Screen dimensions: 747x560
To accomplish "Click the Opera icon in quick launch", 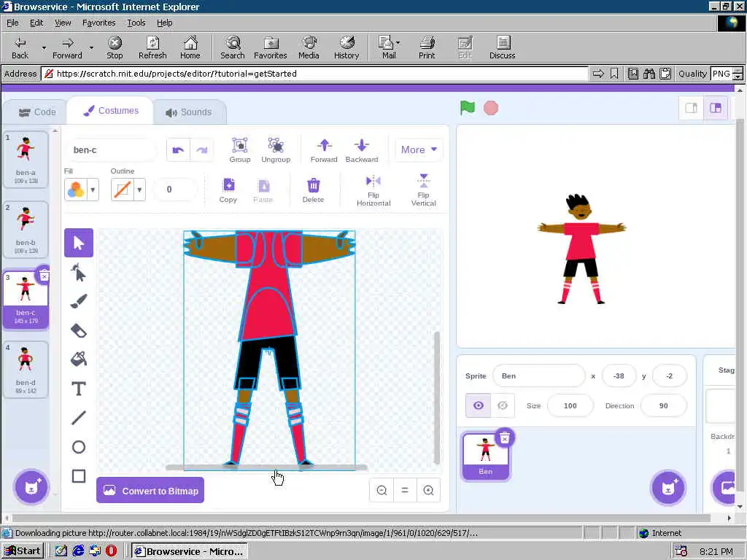I will [111, 551].
